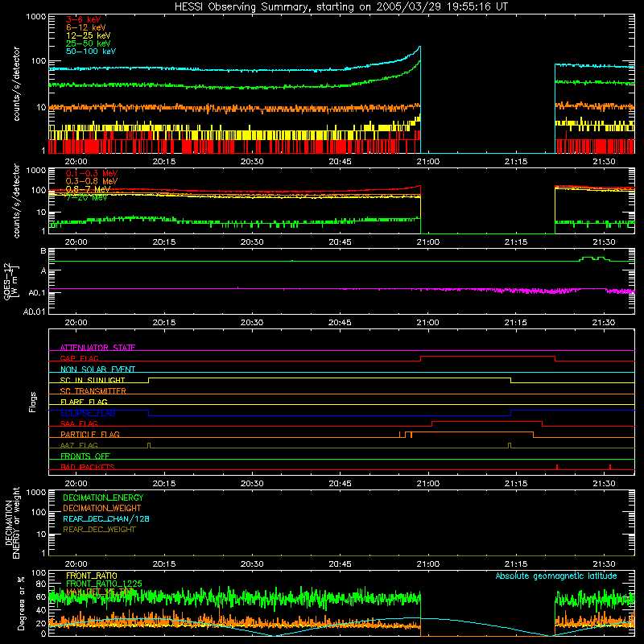The width and height of the screenshot is (644, 644).
Task: Click the '20:45' tick under the decimation plot
Action: point(340,564)
